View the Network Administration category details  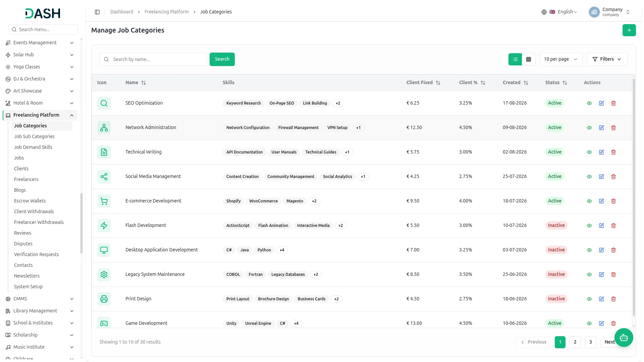tap(589, 128)
